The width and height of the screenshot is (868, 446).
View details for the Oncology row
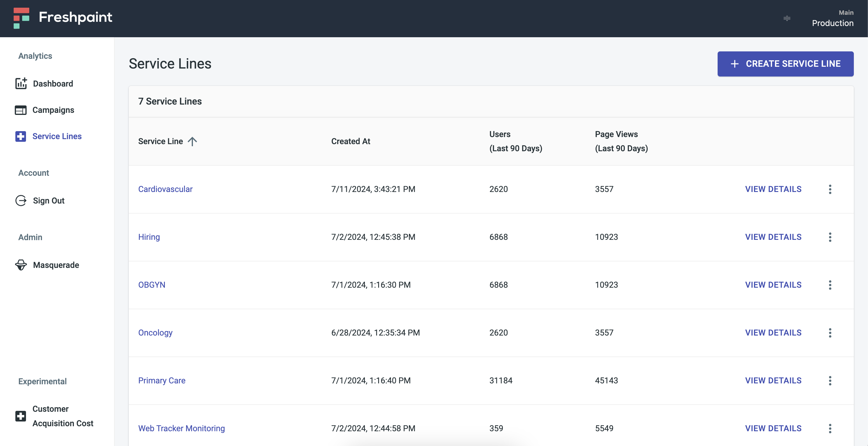click(x=773, y=333)
